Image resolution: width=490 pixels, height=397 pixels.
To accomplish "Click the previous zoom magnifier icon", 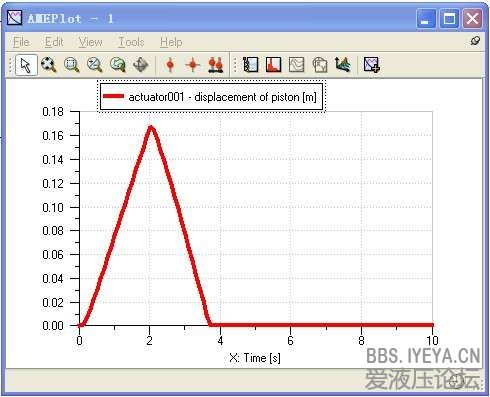I will point(118,65).
